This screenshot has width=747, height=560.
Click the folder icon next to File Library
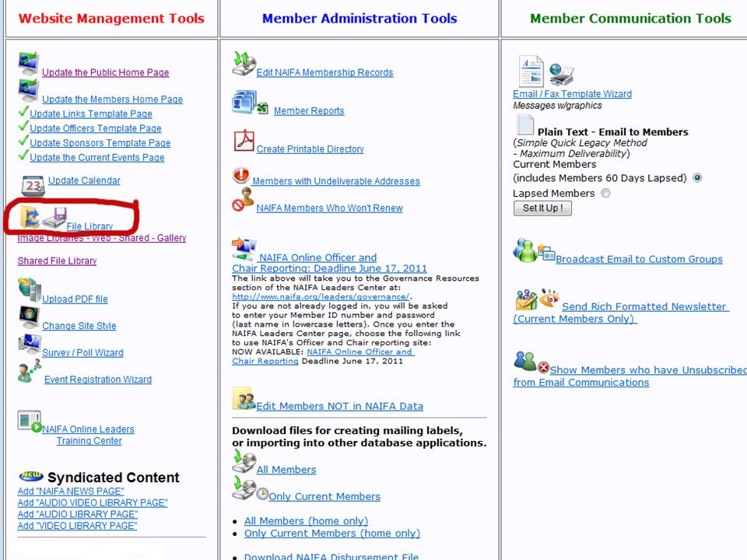pyautogui.click(x=30, y=217)
